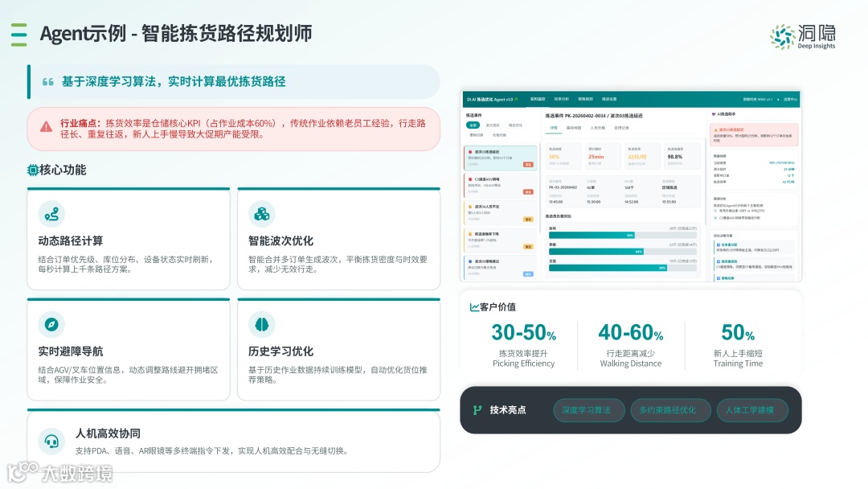Screen dimensions: 868x489
Task: Click the 42行/时 metric value
Action: point(637,157)
